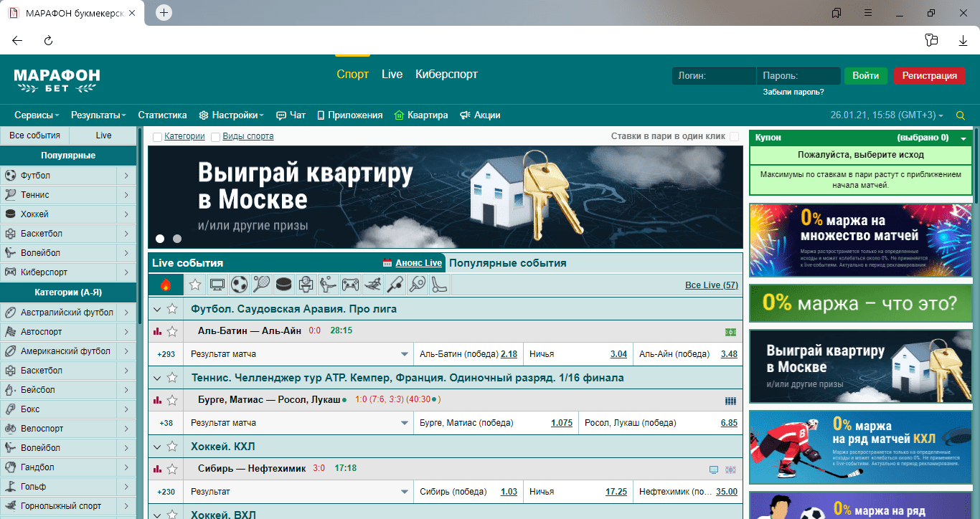Filter live events by hockey puck icon
Image resolution: width=980 pixels, height=519 pixels.
click(x=284, y=285)
